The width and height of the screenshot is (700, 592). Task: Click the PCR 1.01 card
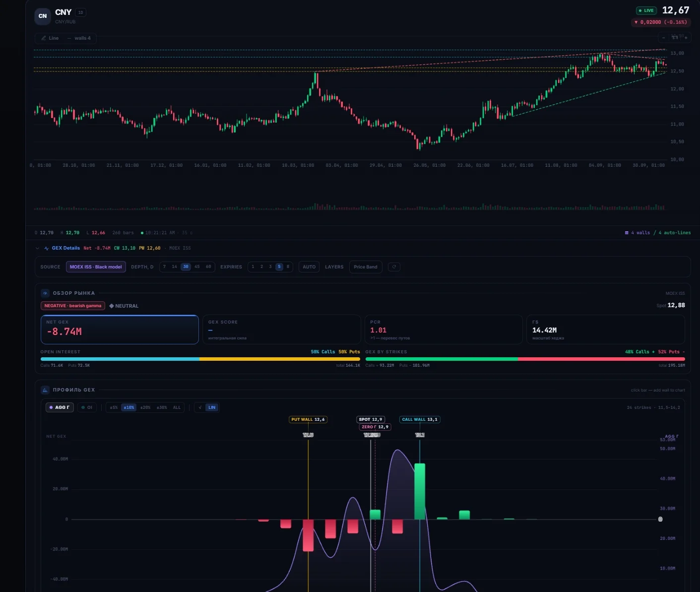[444, 329]
